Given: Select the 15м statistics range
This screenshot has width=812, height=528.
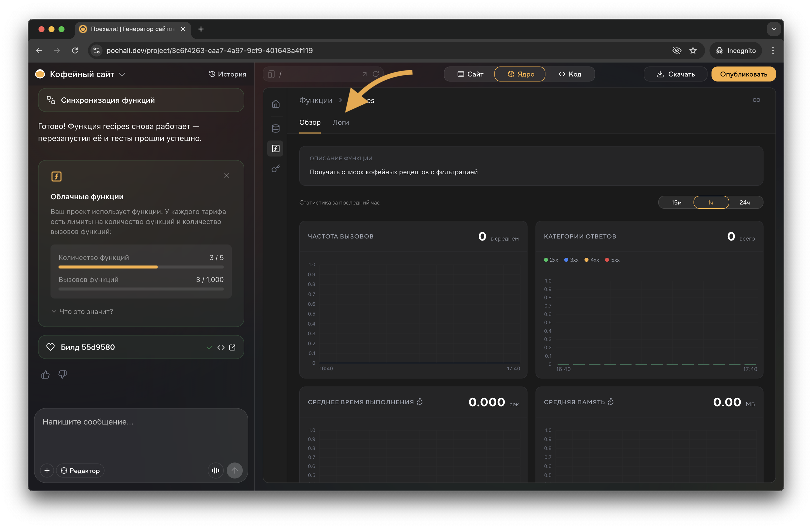Looking at the screenshot, I should [x=676, y=202].
